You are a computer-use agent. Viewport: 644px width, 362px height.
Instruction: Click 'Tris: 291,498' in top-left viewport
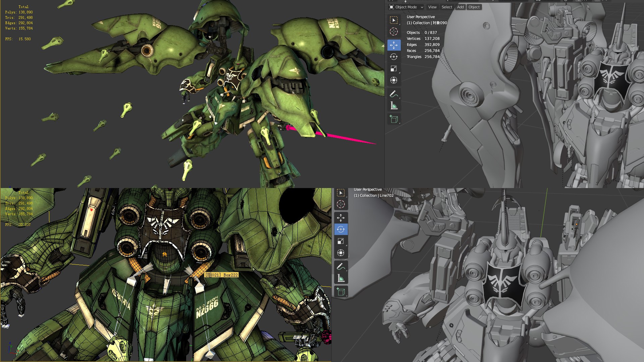pyautogui.click(x=19, y=17)
